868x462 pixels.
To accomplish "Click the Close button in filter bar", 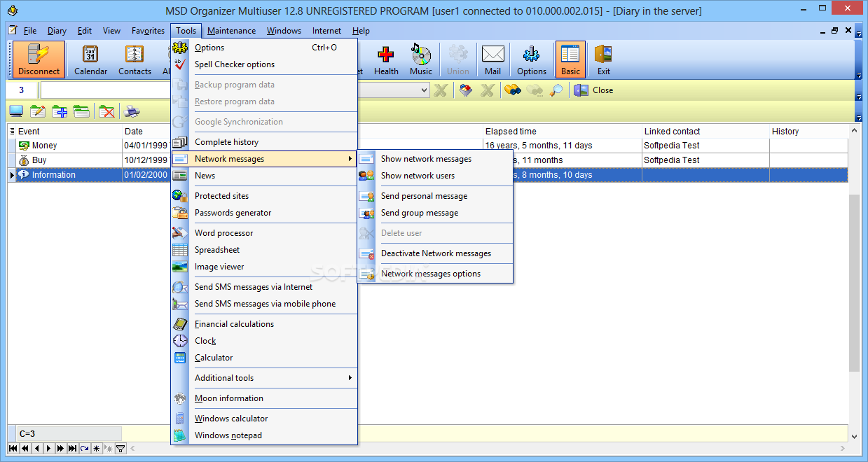I will (x=593, y=90).
